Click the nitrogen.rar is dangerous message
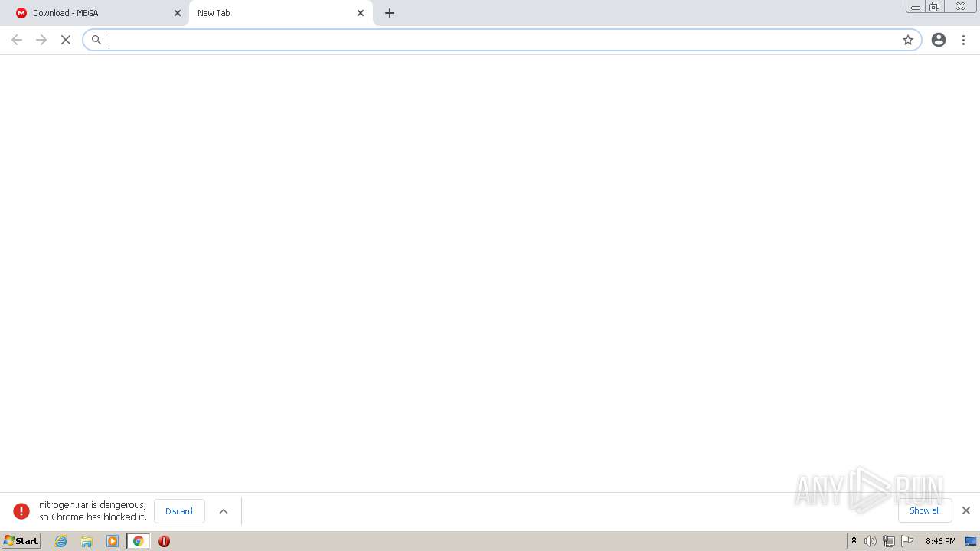The height and width of the screenshot is (551, 980). point(93,511)
